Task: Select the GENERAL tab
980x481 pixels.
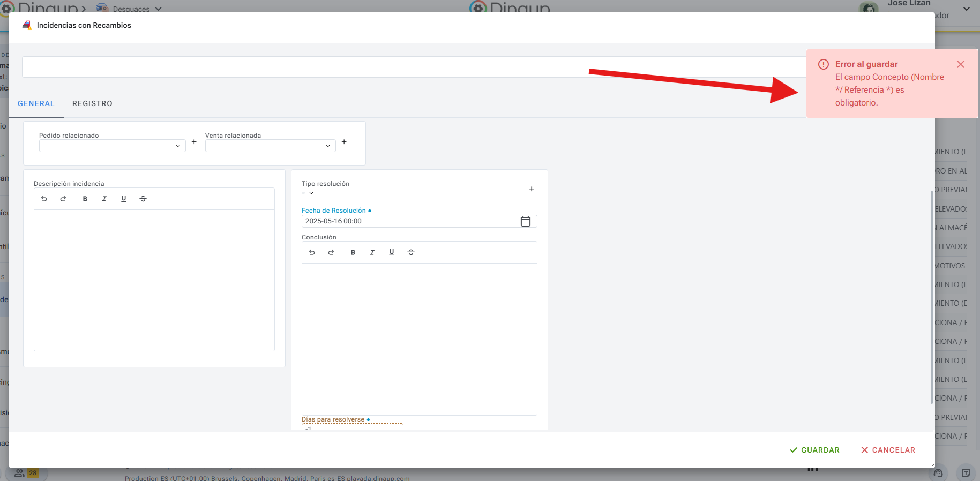Action: [x=36, y=103]
